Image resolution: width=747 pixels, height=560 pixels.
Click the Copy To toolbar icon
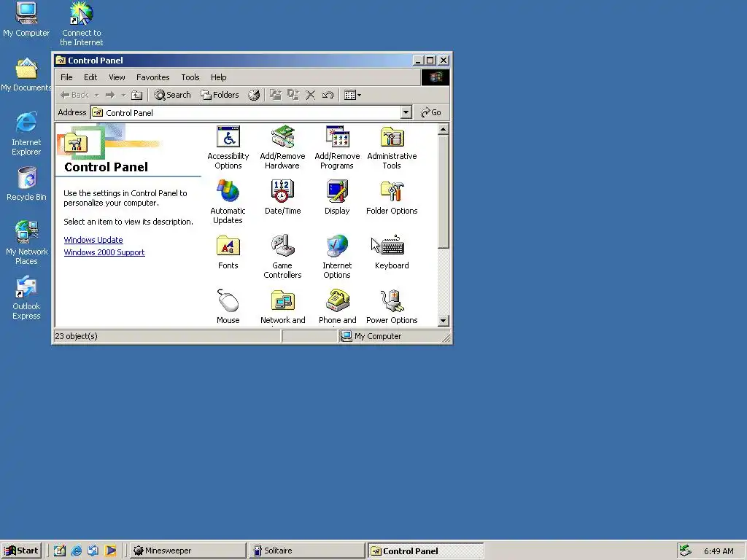293,95
